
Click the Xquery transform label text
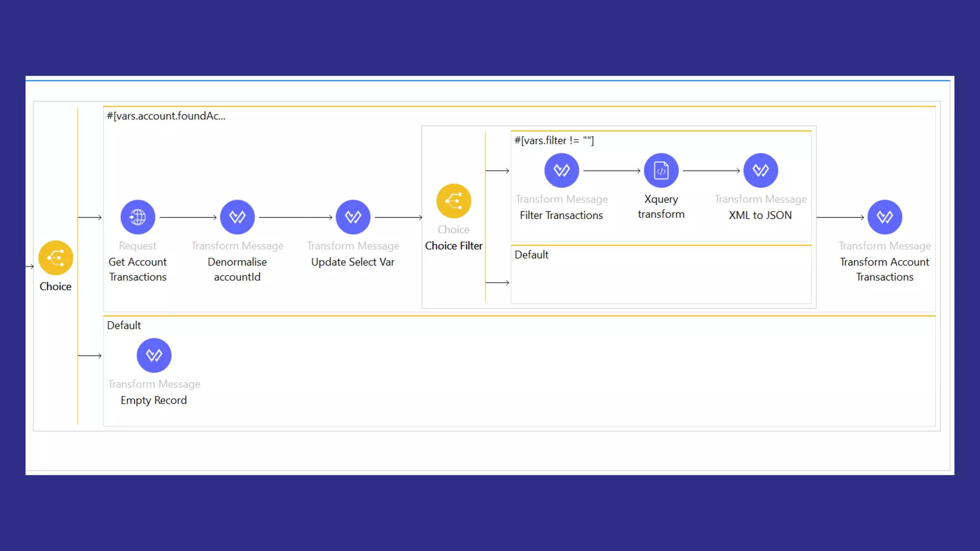click(x=661, y=207)
